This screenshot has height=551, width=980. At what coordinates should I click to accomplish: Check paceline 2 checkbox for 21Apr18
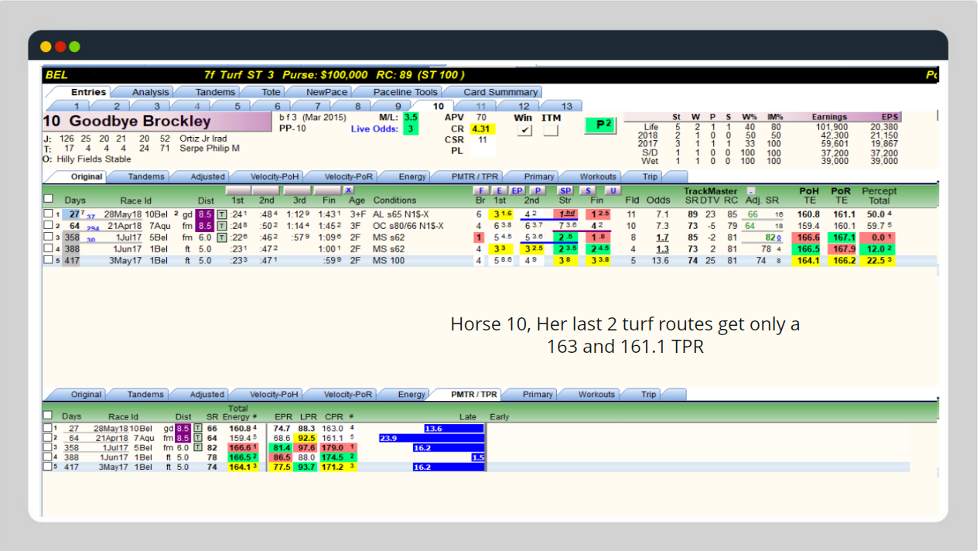(47, 226)
